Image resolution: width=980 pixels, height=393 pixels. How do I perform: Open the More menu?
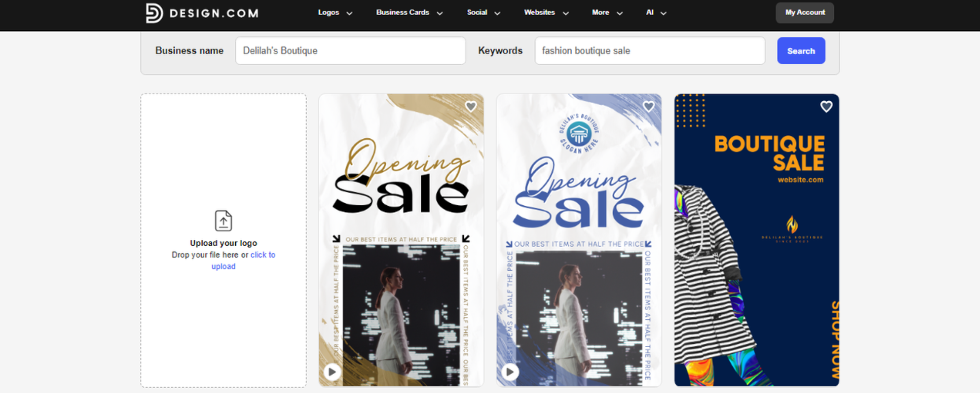coord(600,12)
